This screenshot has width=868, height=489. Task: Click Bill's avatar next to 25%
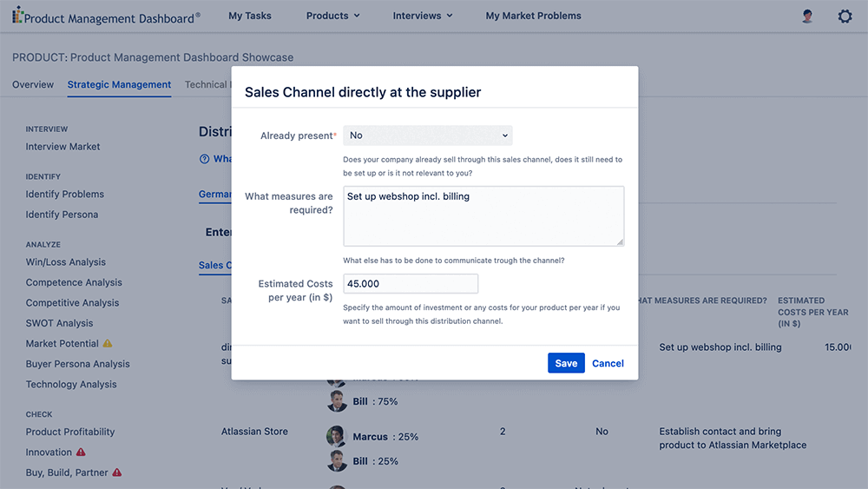[x=337, y=460]
